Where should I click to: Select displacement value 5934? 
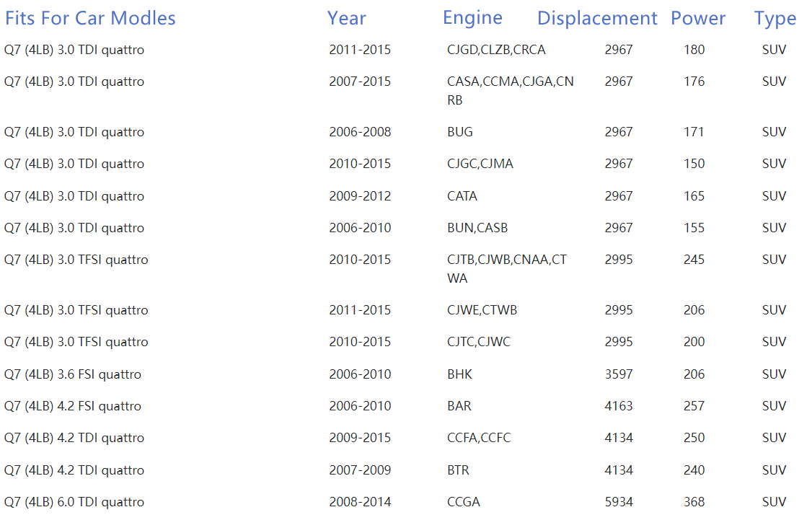pyautogui.click(x=619, y=502)
